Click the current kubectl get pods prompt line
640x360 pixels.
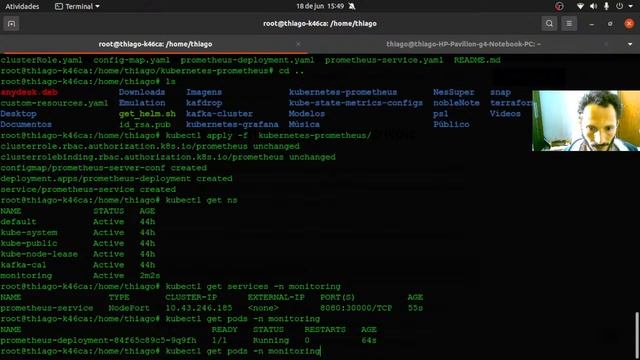click(x=160, y=351)
